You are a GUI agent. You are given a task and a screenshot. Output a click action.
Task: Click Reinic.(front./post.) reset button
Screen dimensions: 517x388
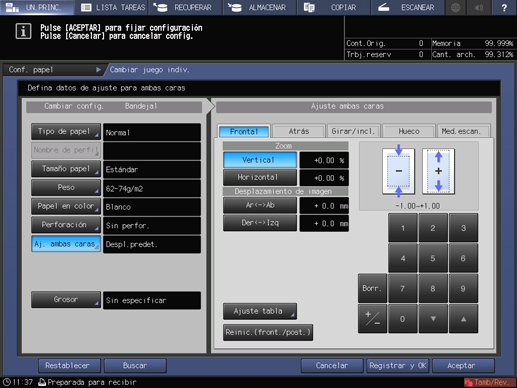[268, 332]
